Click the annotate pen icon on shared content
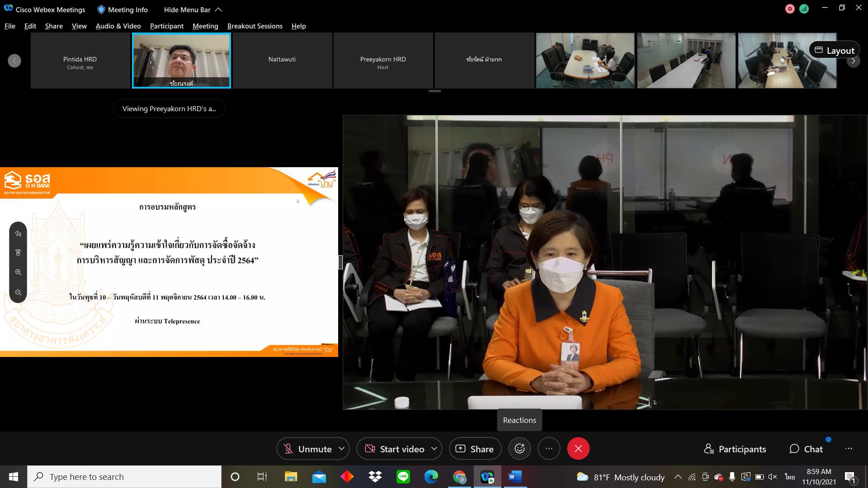The height and width of the screenshot is (488, 868). [18, 234]
